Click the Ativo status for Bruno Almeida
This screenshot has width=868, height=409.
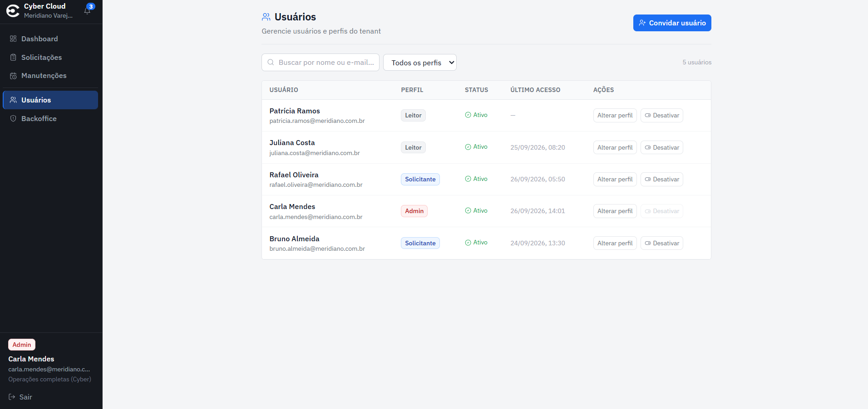point(476,243)
